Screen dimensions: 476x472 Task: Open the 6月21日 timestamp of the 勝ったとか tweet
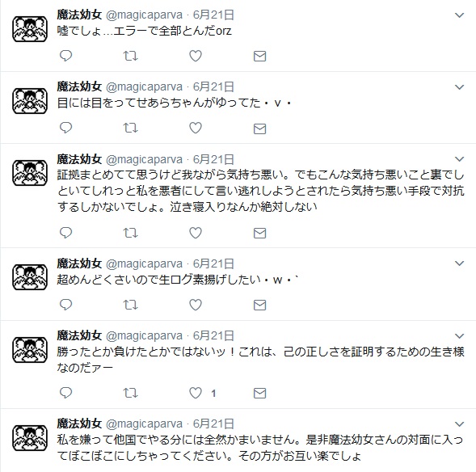click(213, 335)
